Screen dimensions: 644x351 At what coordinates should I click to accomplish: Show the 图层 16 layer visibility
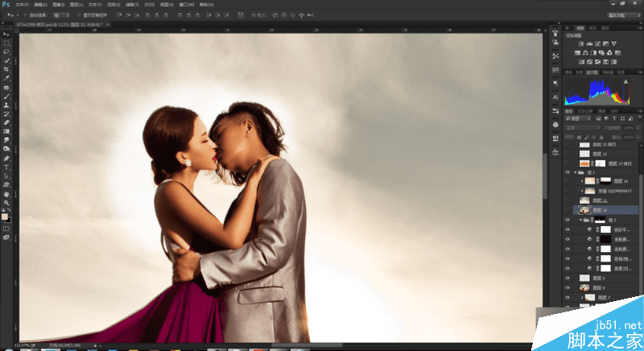(568, 181)
